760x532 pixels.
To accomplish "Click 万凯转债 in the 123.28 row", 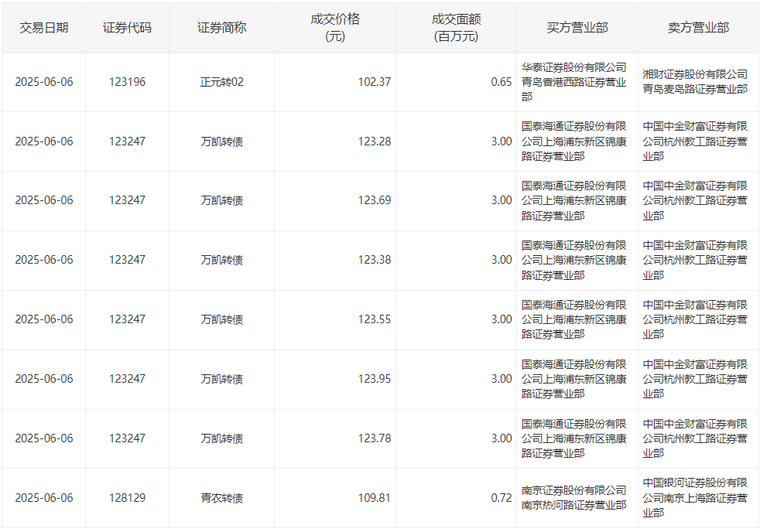I will [221, 142].
